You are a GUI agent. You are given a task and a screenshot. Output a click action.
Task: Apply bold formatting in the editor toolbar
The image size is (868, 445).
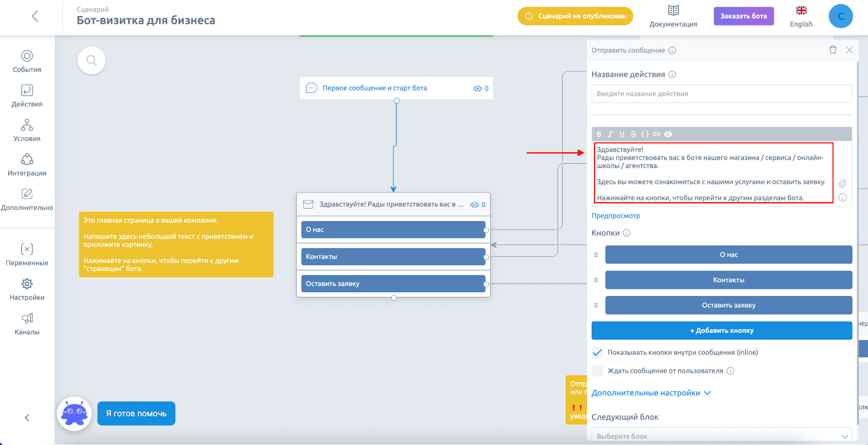[599, 134]
